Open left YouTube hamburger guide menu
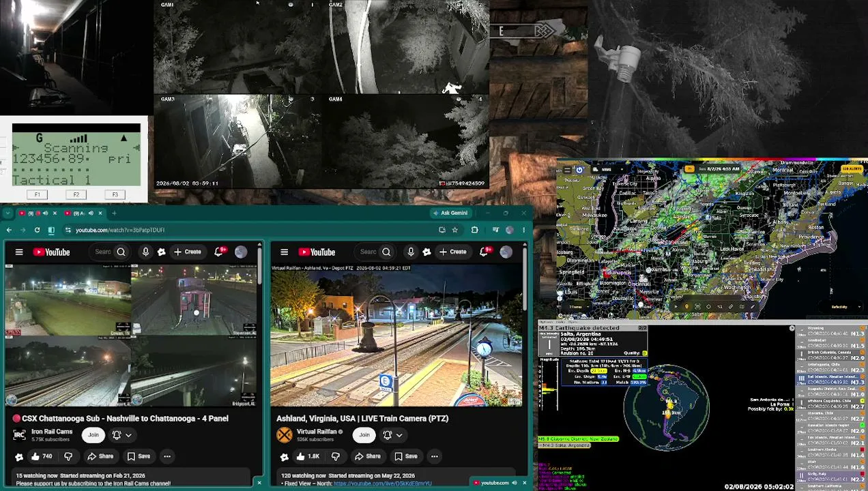 (19, 252)
